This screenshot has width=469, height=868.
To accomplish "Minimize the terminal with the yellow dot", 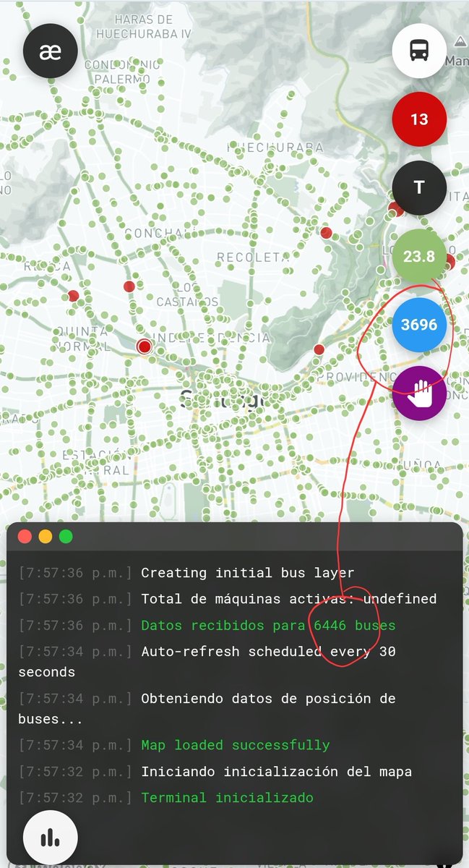I will (46, 537).
